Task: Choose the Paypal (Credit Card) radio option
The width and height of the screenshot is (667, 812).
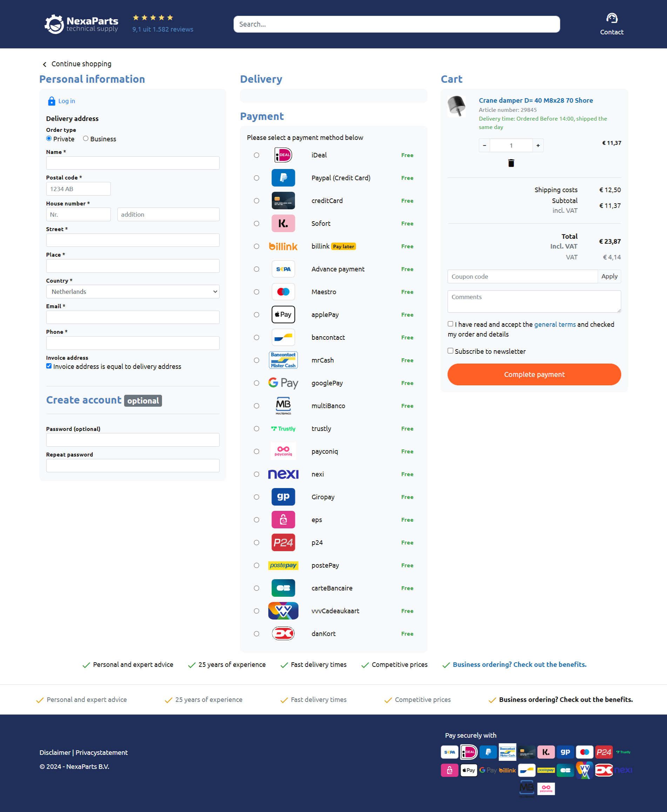Action: 256,178
